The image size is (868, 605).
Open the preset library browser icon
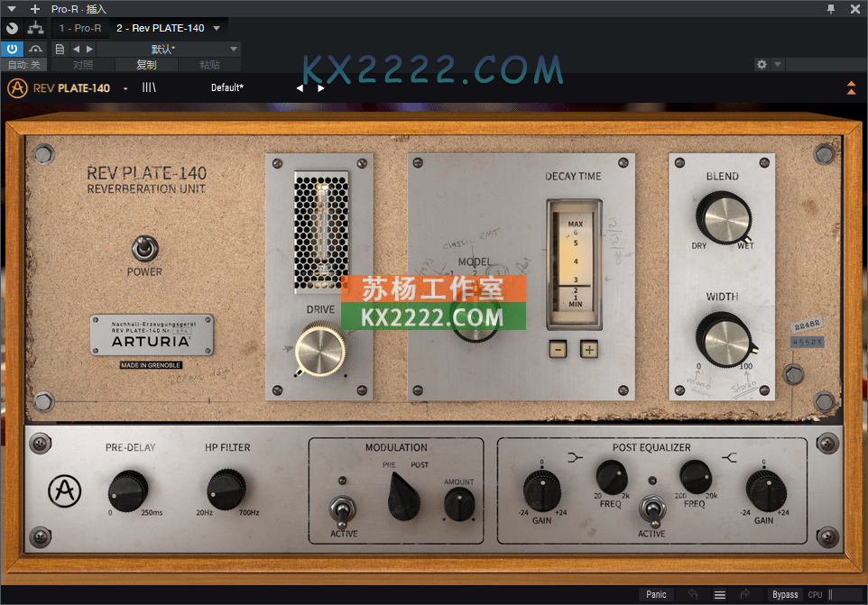pyautogui.click(x=149, y=87)
